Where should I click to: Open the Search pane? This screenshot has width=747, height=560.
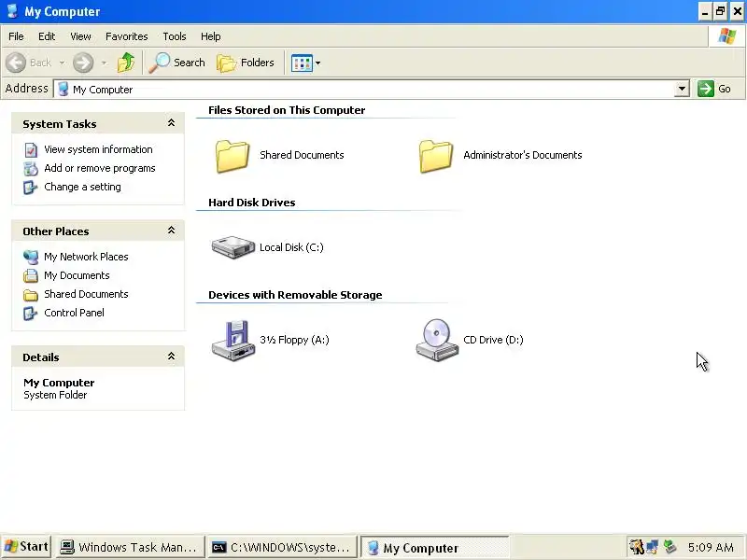[177, 63]
